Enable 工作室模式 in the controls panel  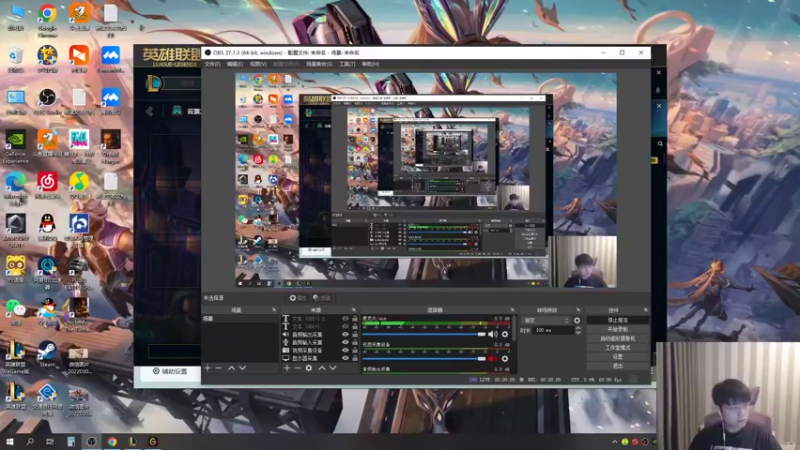(x=617, y=348)
